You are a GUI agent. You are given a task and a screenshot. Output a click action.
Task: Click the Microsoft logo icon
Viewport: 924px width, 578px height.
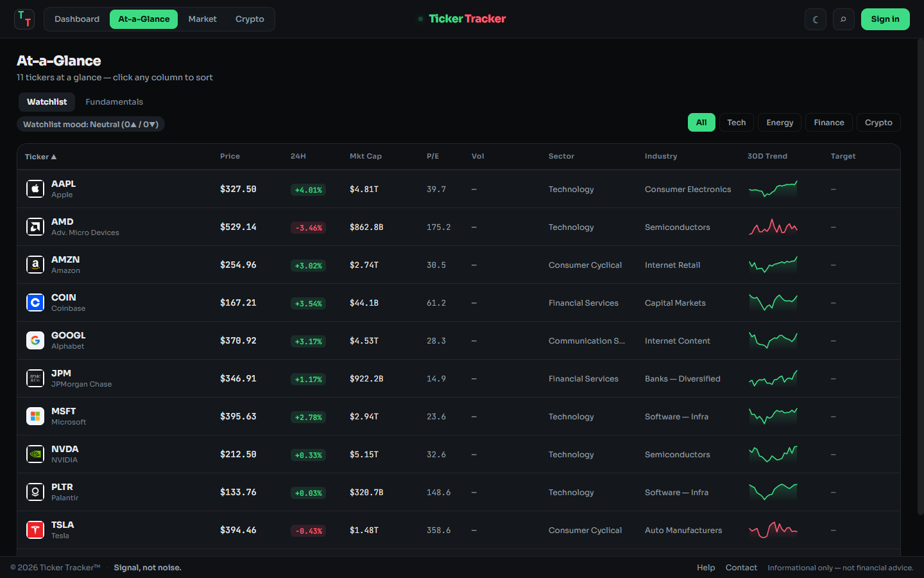click(x=35, y=416)
